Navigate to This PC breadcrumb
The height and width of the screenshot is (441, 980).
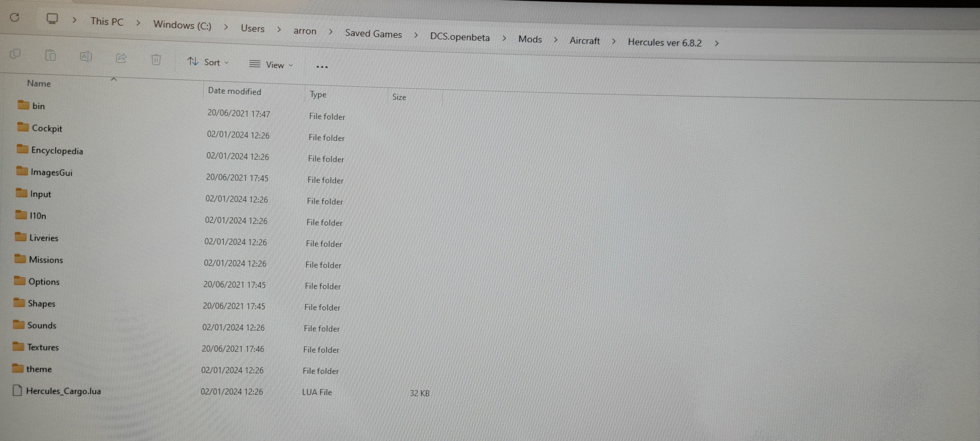tap(107, 22)
